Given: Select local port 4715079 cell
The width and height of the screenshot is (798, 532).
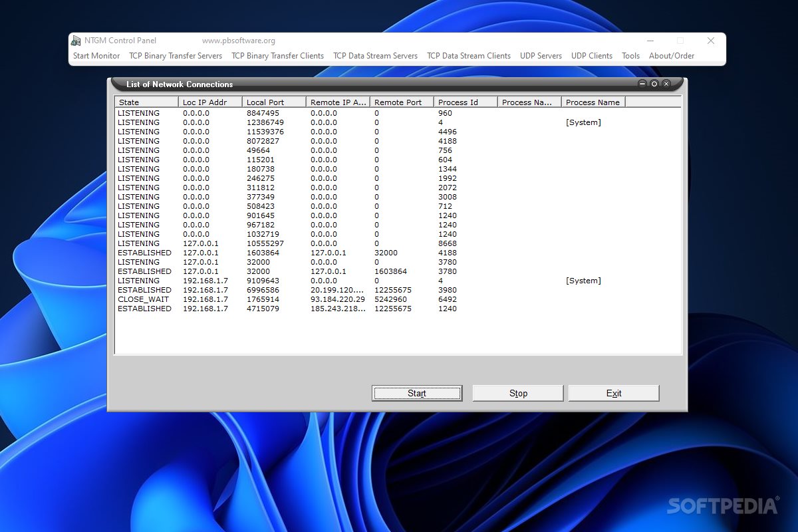Looking at the screenshot, I should 263,309.
